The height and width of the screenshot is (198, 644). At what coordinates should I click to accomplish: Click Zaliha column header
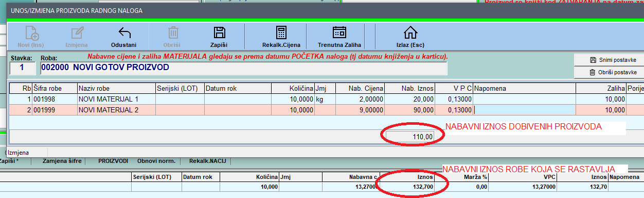(601, 89)
